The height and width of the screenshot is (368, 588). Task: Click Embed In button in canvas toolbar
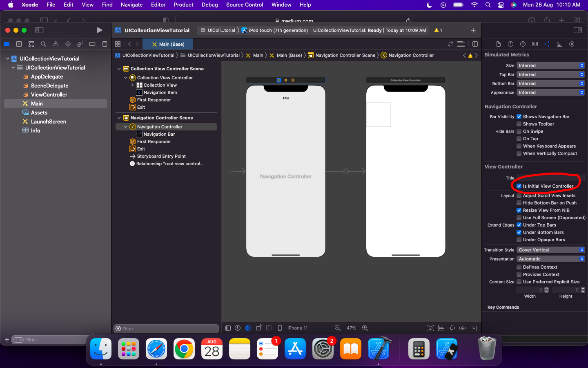tap(474, 328)
